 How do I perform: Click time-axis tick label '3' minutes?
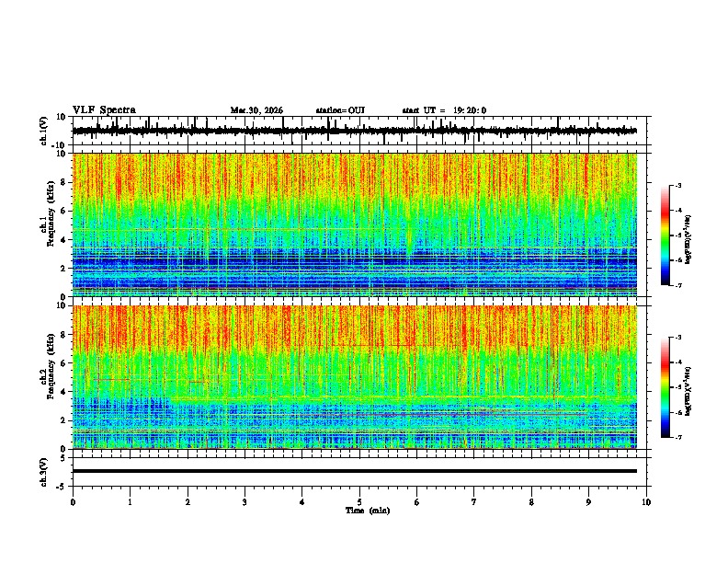click(x=245, y=502)
